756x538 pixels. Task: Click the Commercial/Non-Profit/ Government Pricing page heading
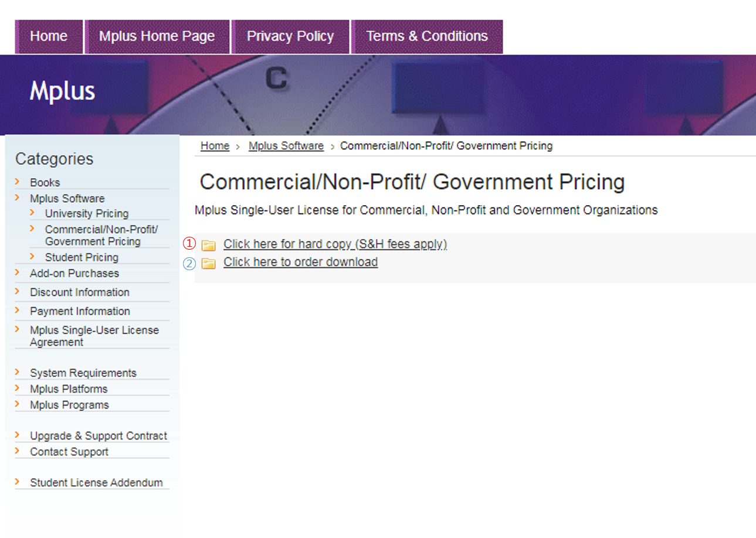point(412,182)
